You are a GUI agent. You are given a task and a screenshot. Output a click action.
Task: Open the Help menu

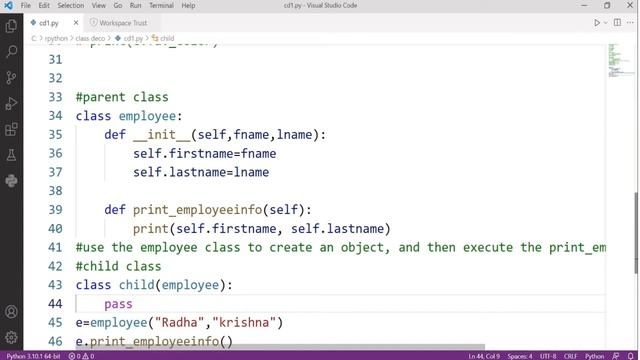[x=188, y=5]
